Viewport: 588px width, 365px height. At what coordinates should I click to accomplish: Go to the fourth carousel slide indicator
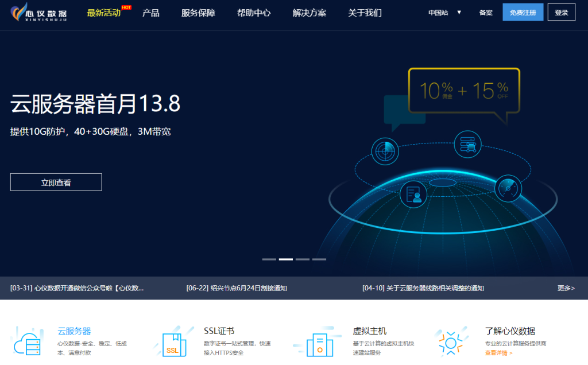point(319,259)
